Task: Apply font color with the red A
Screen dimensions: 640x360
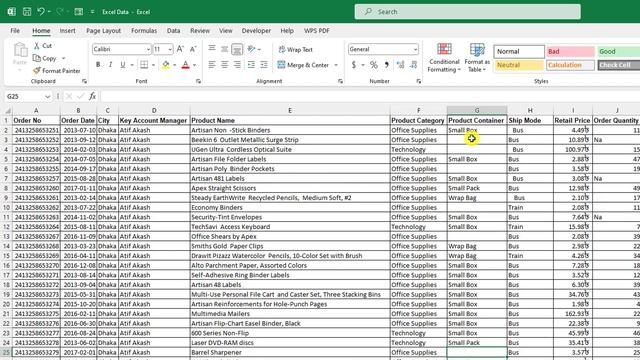Action: click(185, 65)
